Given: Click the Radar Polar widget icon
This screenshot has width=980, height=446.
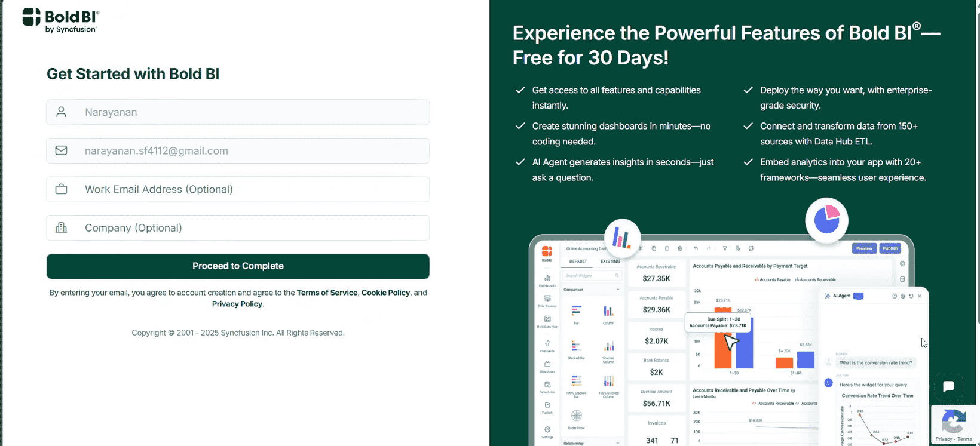Looking at the screenshot, I should (x=577, y=416).
